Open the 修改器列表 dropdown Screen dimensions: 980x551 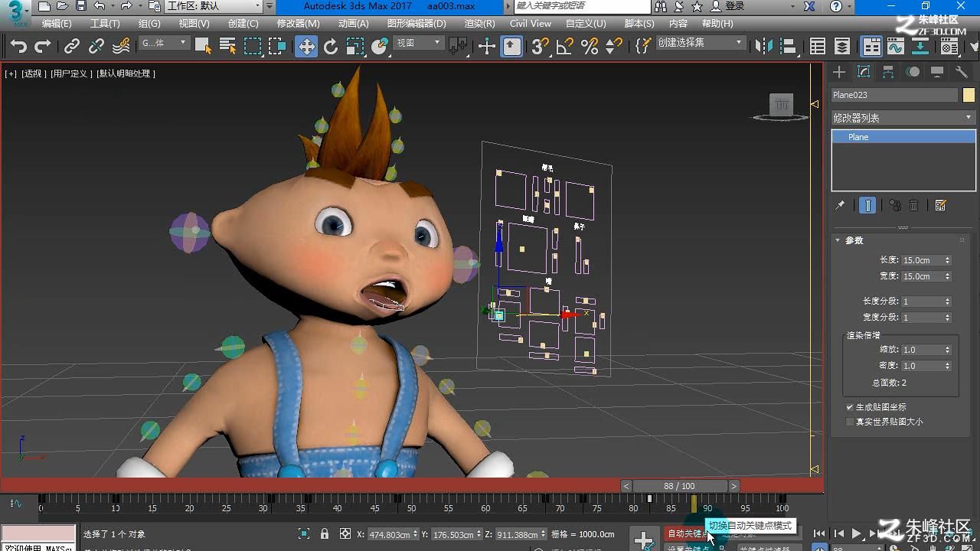[903, 118]
